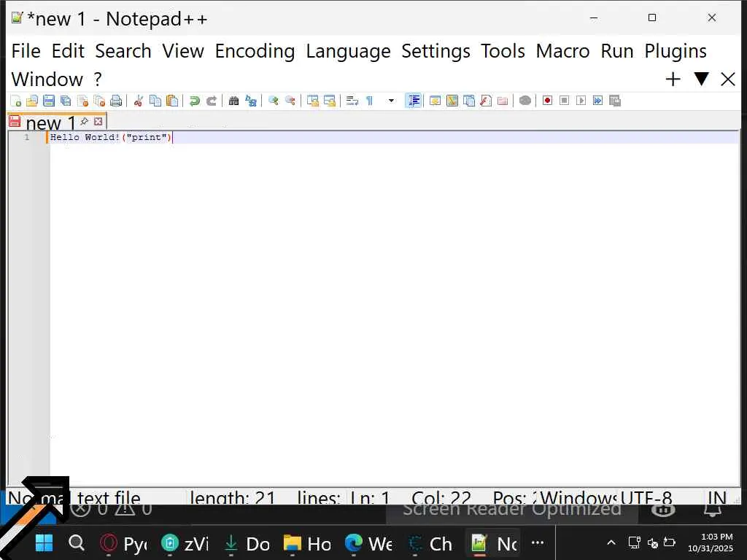This screenshot has width=747, height=560.
Task: Expand the tab list down-triangle
Action: pyautogui.click(x=701, y=79)
